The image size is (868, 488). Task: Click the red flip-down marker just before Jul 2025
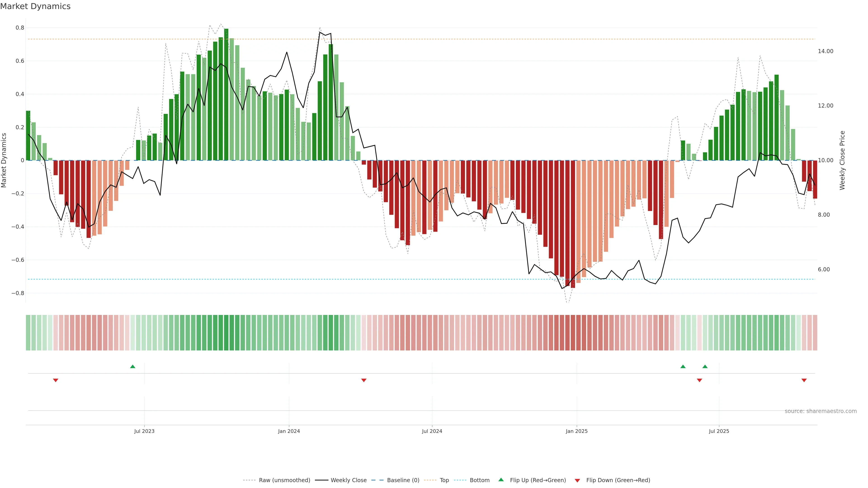(x=700, y=380)
